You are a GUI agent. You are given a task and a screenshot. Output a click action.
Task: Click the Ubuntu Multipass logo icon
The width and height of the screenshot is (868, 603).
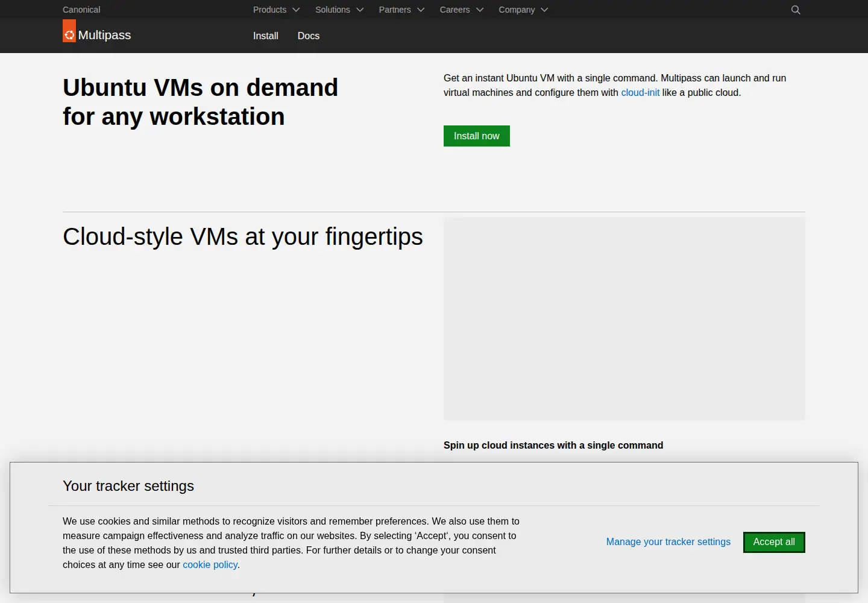[x=69, y=31]
